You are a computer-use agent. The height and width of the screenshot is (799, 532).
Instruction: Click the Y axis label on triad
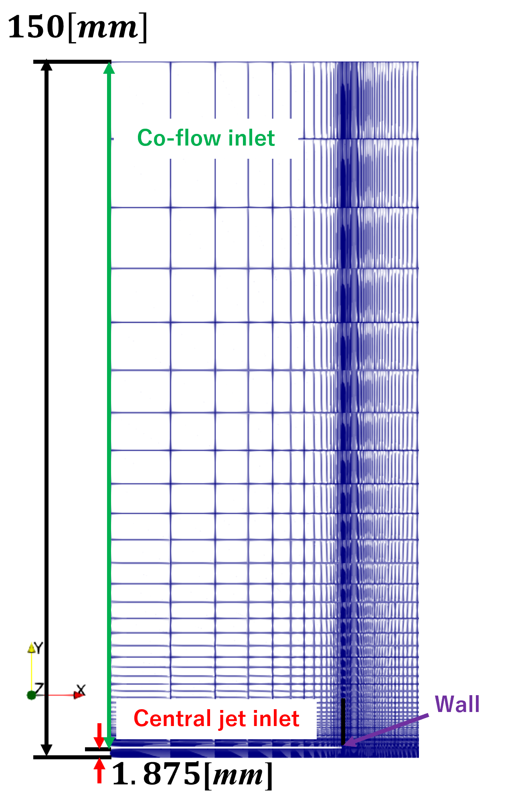(x=38, y=648)
